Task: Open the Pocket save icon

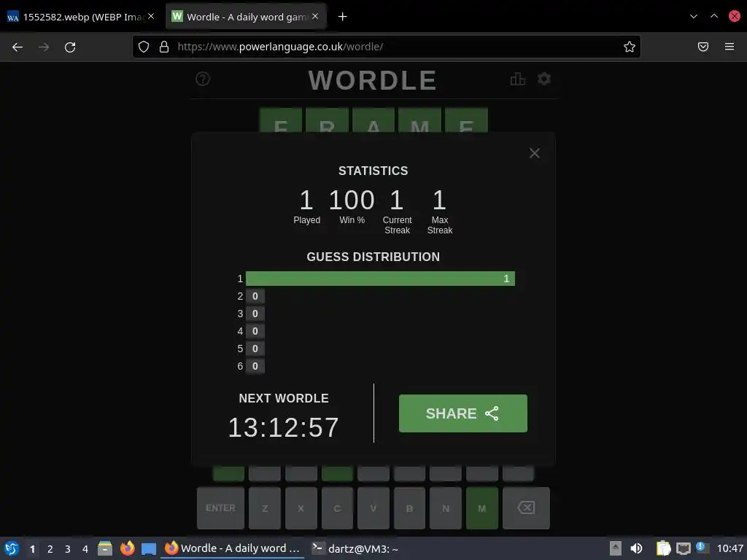Action: [x=703, y=47]
